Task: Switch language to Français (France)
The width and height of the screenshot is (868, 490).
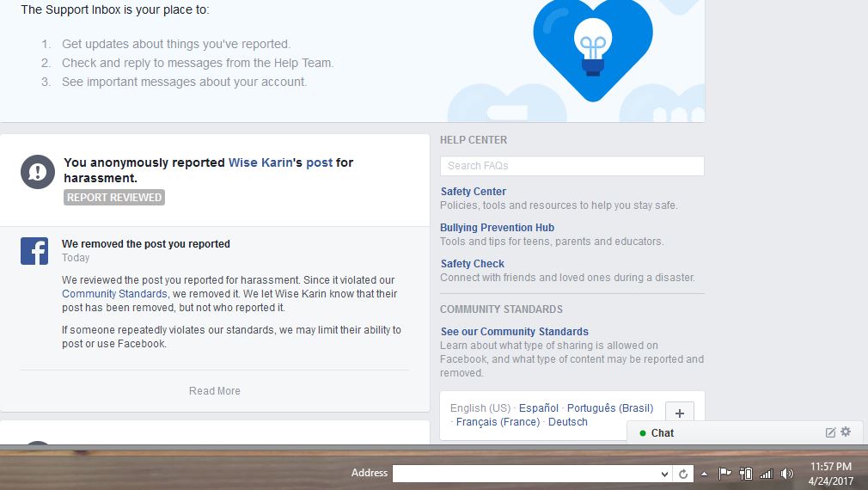Action: coord(498,422)
